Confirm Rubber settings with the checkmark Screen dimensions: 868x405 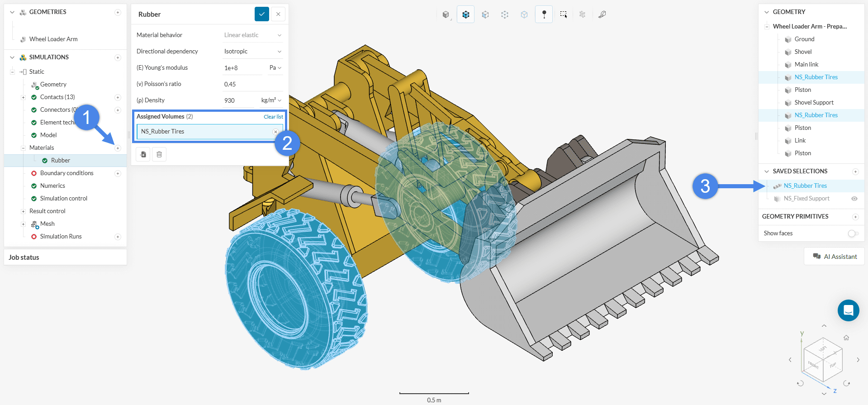tap(261, 14)
